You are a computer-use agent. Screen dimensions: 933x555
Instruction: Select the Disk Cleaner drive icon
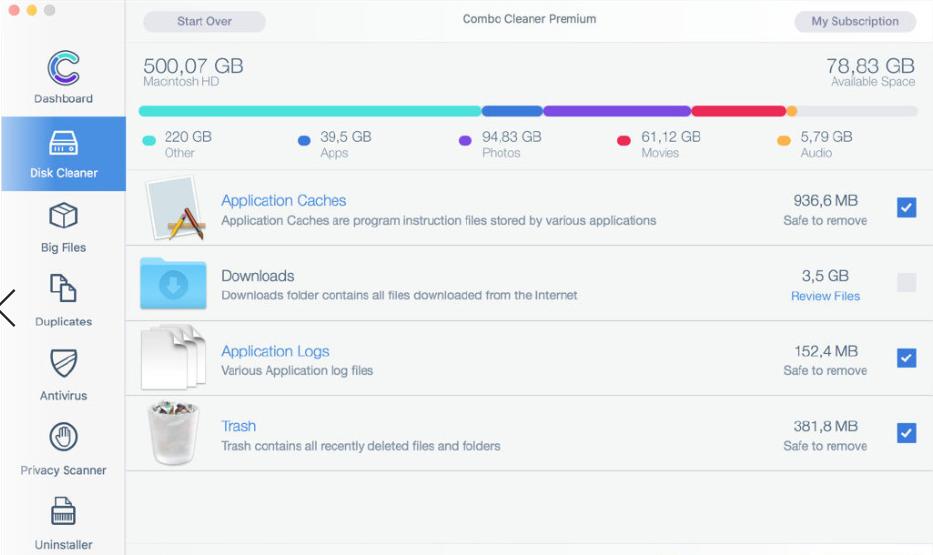point(63,143)
